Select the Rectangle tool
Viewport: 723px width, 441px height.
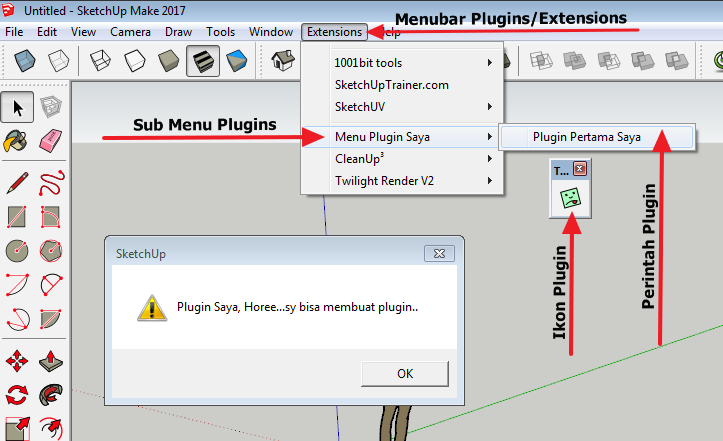[x=17, y=217]
